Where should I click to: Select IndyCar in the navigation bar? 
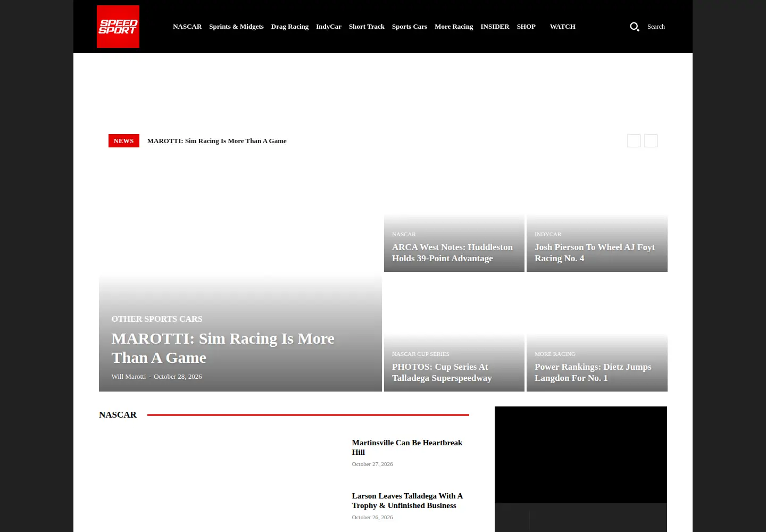pyautogui.click(x=329, y=27)
